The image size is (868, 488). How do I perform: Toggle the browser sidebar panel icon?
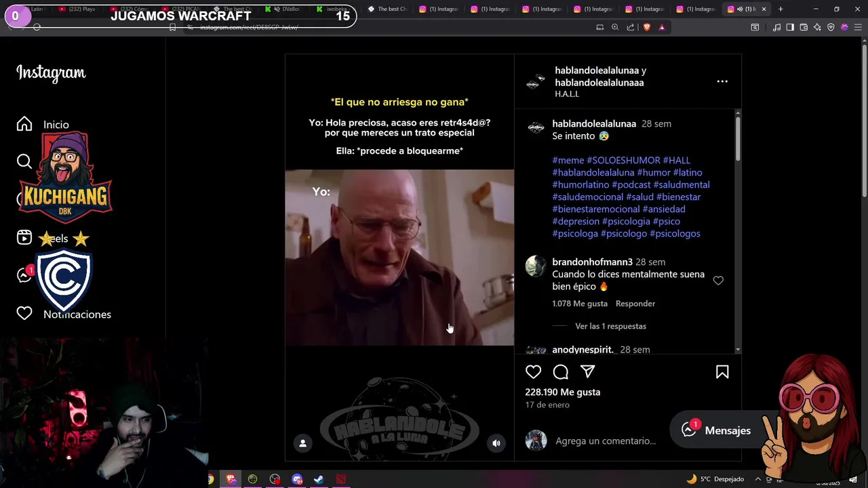(790, 27)
